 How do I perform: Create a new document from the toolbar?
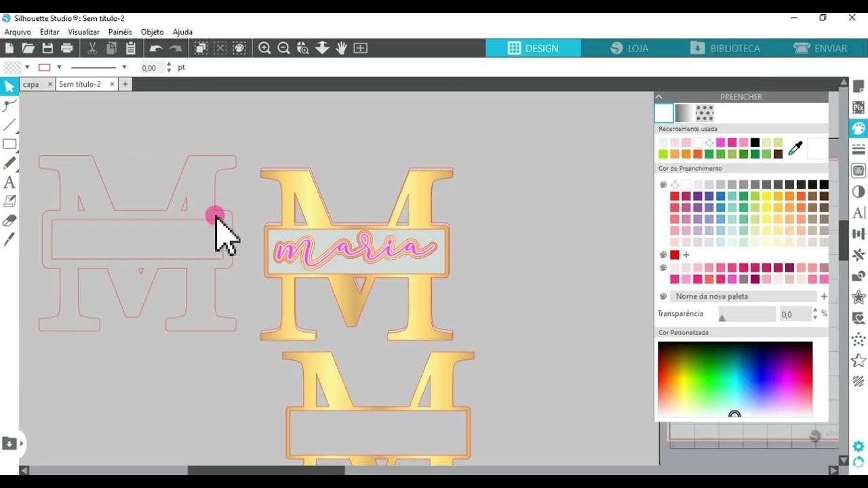[x=9, y=48]
